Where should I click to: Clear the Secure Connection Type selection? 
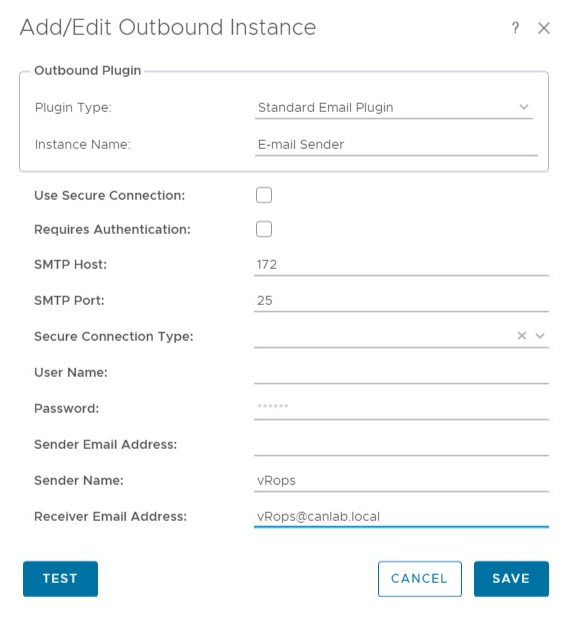522,336
